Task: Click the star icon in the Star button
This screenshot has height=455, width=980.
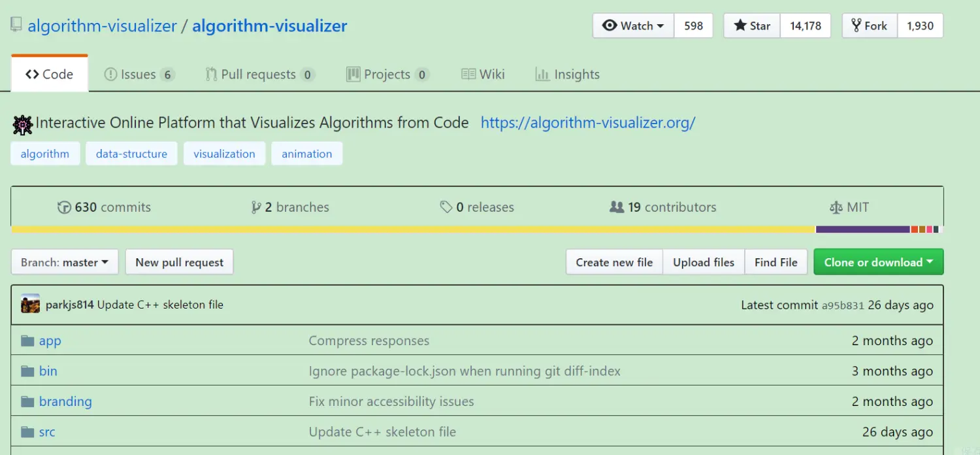Action: (740, 25)
